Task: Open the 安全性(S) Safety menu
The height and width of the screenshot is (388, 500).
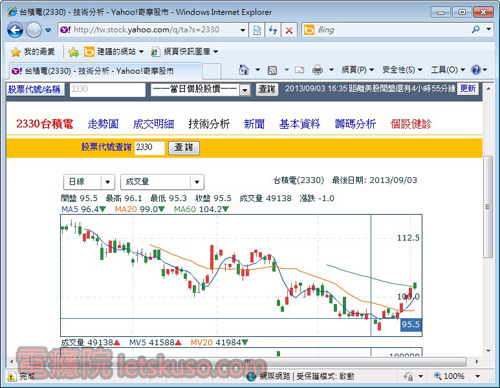Action: [402, 70]
